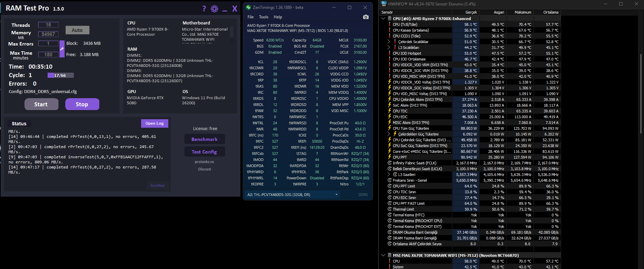
Task: Select the 'License: free' text
Action: pos(205,129)
